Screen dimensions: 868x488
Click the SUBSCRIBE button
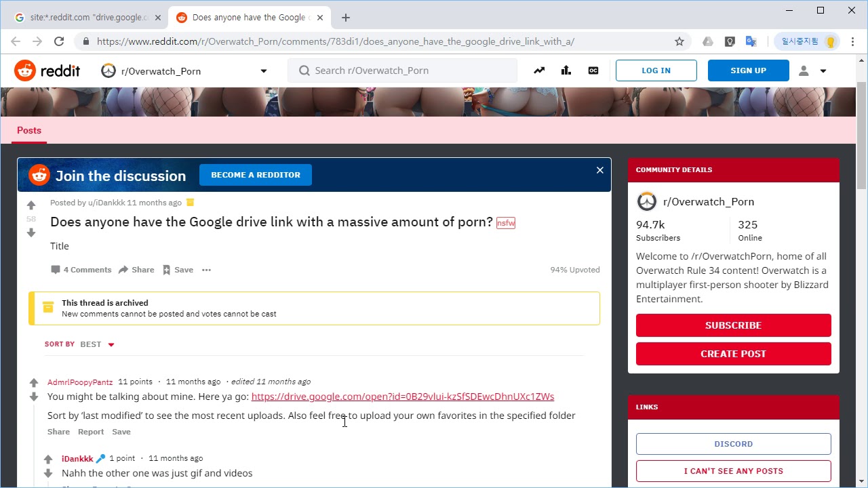(733, 325)
